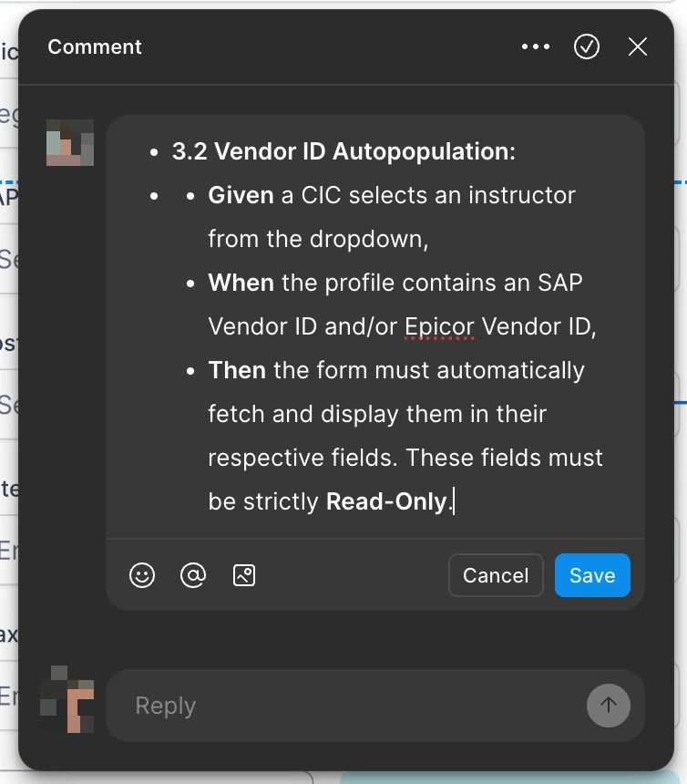Save the edited comment
Screen dimensions: 687x784
click(592, 575)
